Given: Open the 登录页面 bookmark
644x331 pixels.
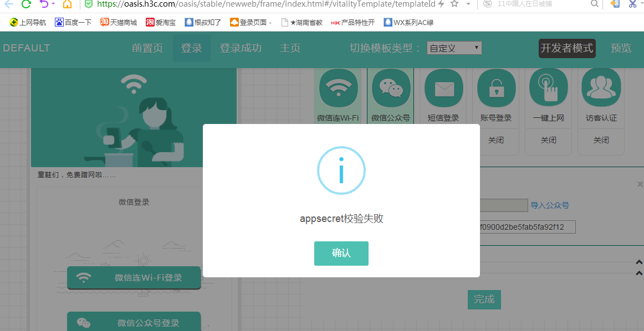Looking at the screenshot, I should click(x=251, y=22).
